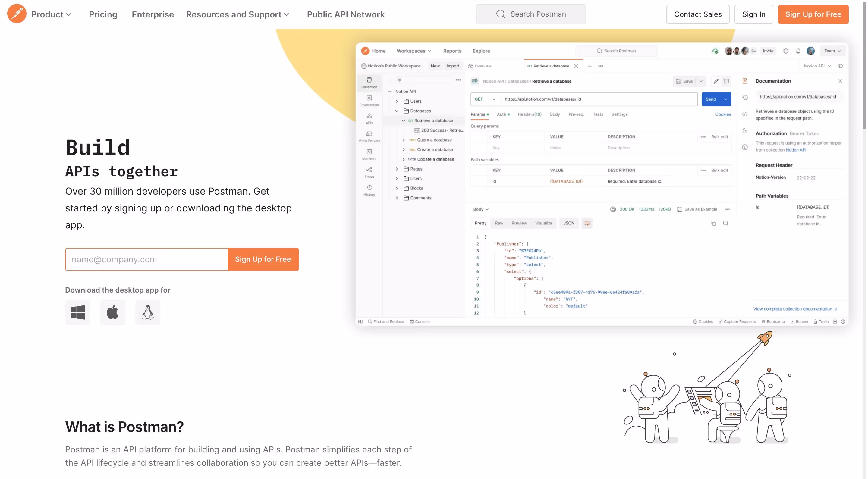
Task: Focus the name@company.com email field
Action: coord(146,259)
